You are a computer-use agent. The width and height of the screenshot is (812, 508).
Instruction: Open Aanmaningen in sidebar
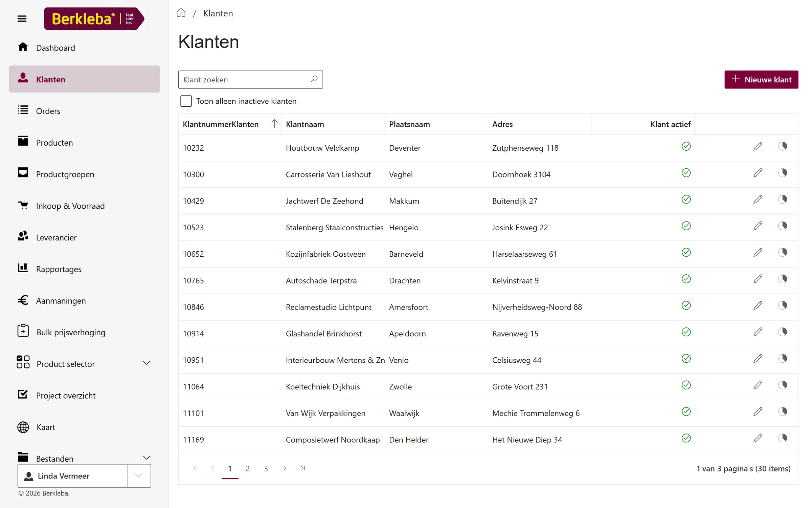click(x=84, y=301)
